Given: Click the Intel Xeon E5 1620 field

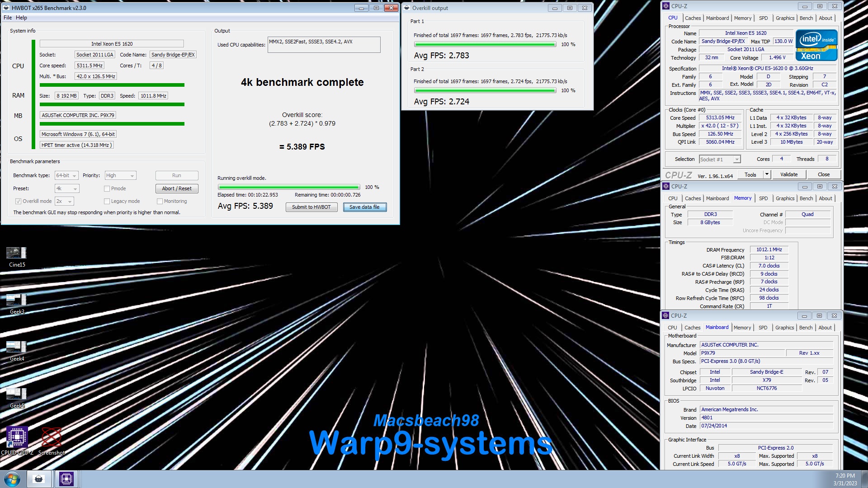Looking at the screenshot, I should point(112,44).
